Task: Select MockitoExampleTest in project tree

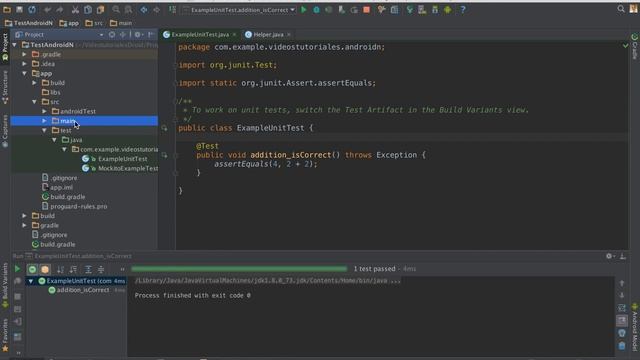Action: pos(120,168)
